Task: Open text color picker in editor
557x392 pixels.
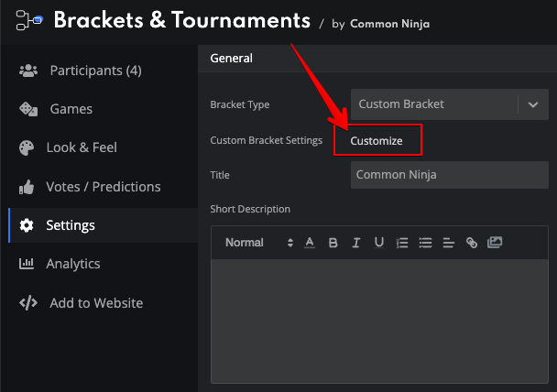Action: (310, 243)
